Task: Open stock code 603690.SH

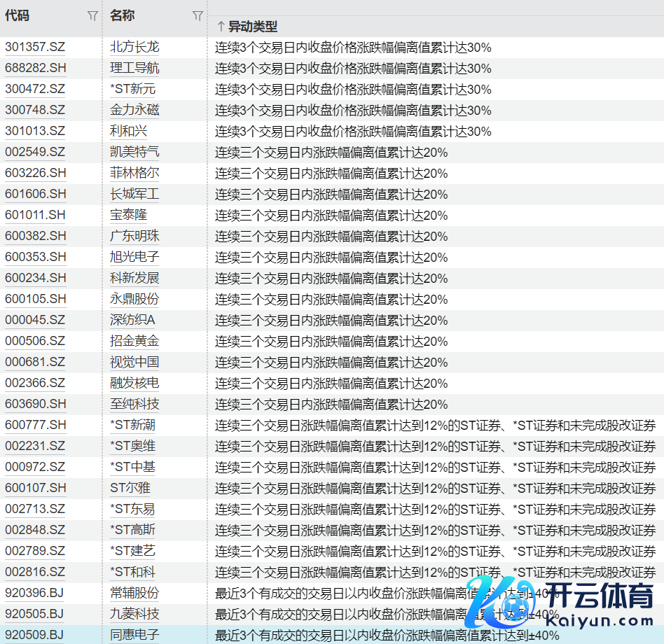Action: pyautogui.click(x=35, y=405)
